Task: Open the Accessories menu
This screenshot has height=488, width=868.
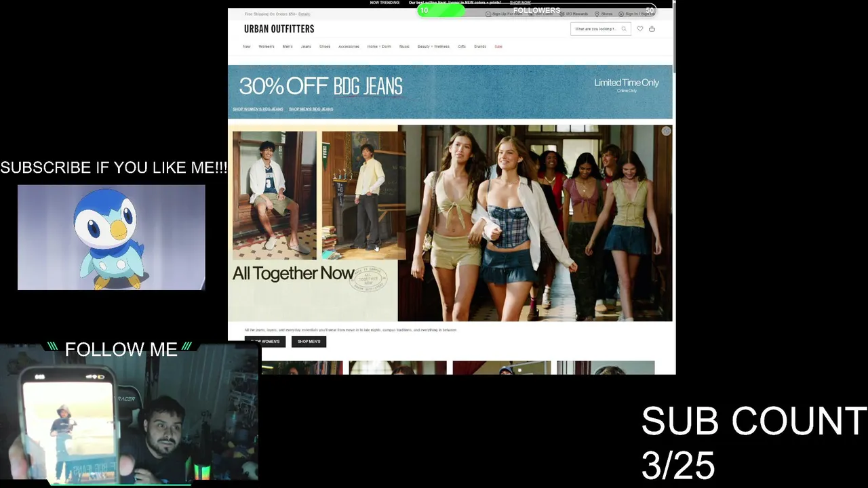Action: click(x=349, y=47)
